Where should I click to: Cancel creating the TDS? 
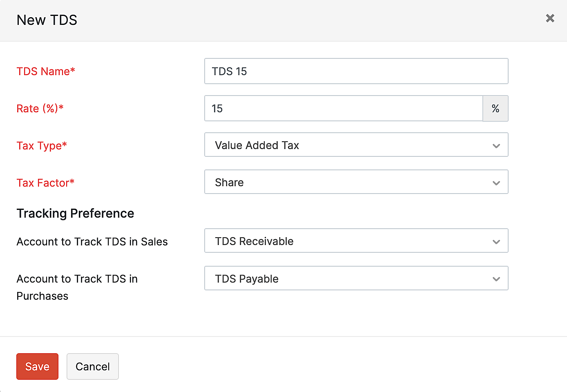click(x=93, y=366)
